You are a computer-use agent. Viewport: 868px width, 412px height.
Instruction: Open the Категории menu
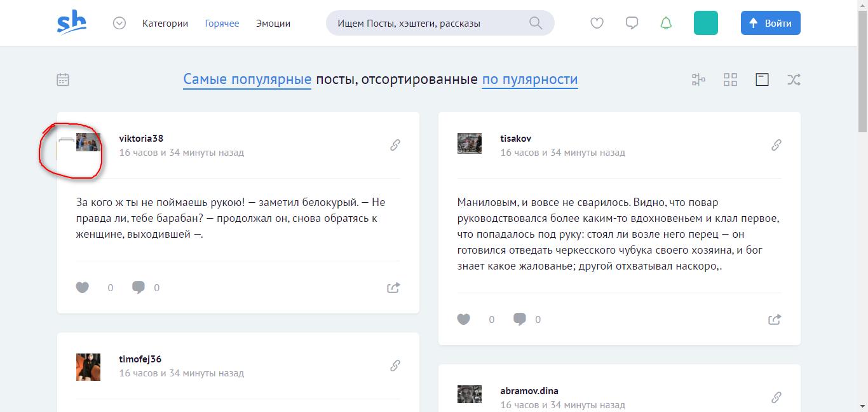click(165, 24)
